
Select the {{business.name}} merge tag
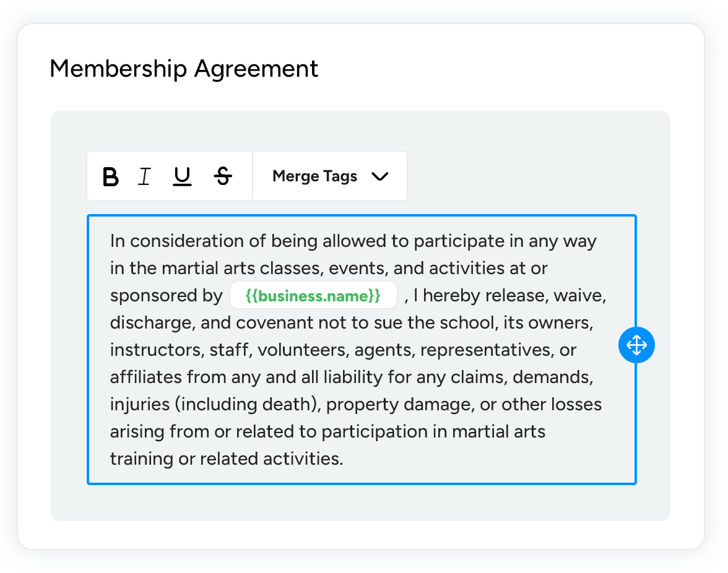313,296
